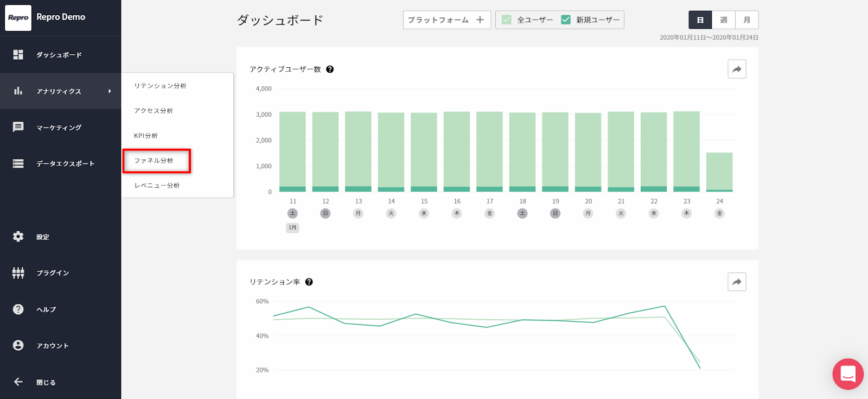This screenshot has height=399, width=868.
Task: Click the bar for day 17
Action: pyautogui.click(x=489, y=151)
